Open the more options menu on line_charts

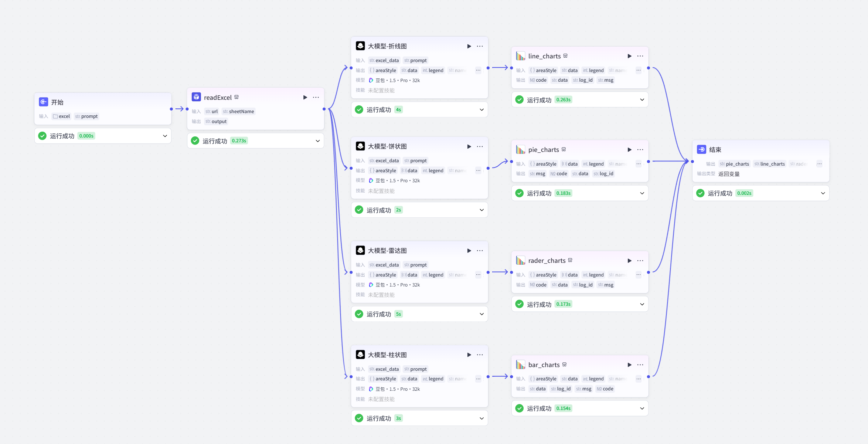[x=640, y=56]
